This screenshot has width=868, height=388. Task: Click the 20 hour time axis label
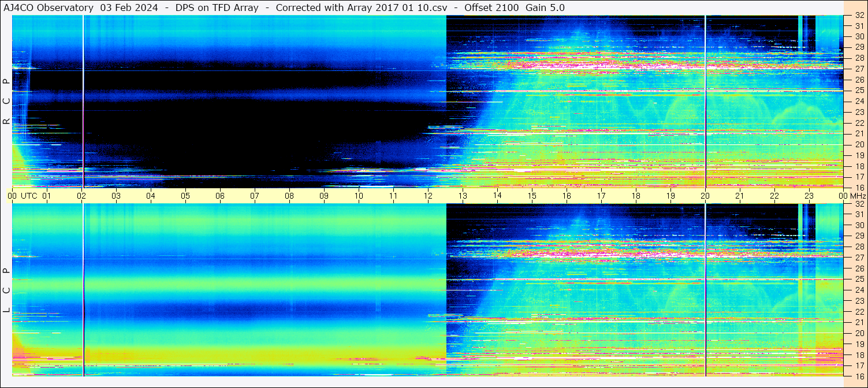click(705, 196)
